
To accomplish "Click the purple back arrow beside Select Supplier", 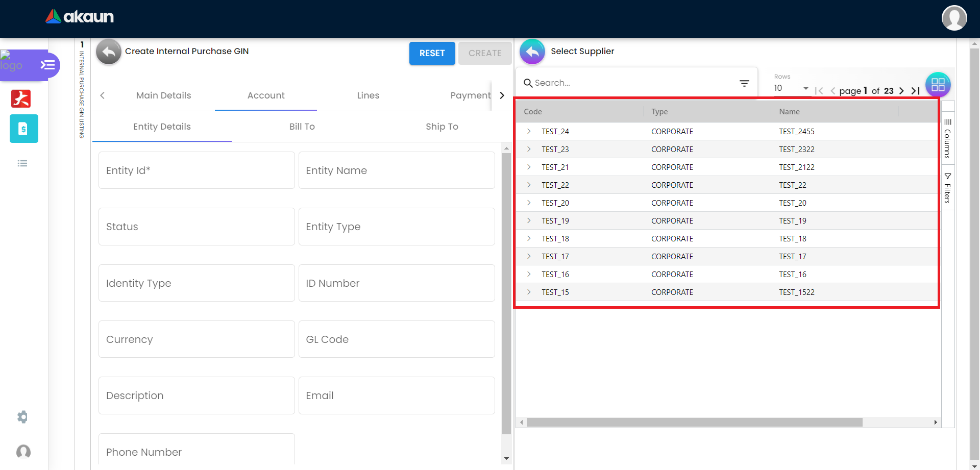I will (532, 52).
